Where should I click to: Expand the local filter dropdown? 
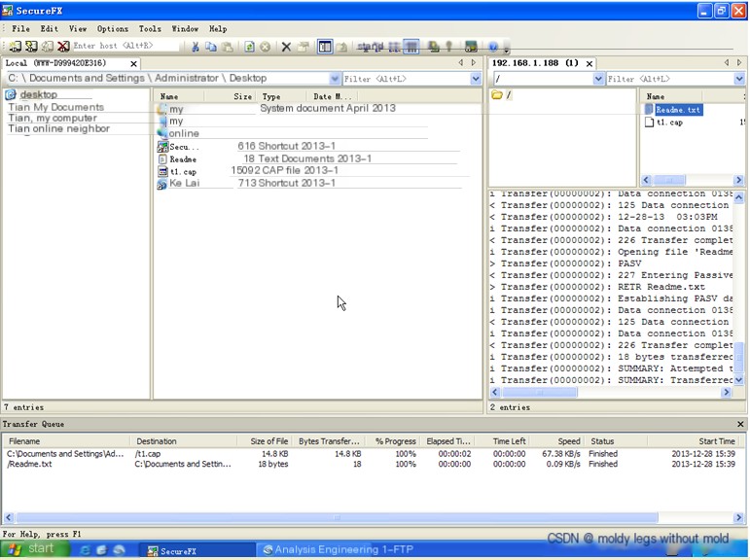[x=476, y=79]
